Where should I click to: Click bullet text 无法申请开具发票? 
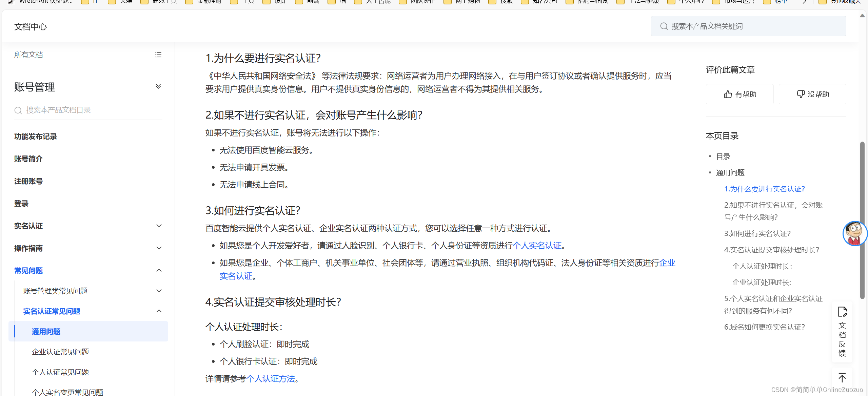[x=254, y=167]
